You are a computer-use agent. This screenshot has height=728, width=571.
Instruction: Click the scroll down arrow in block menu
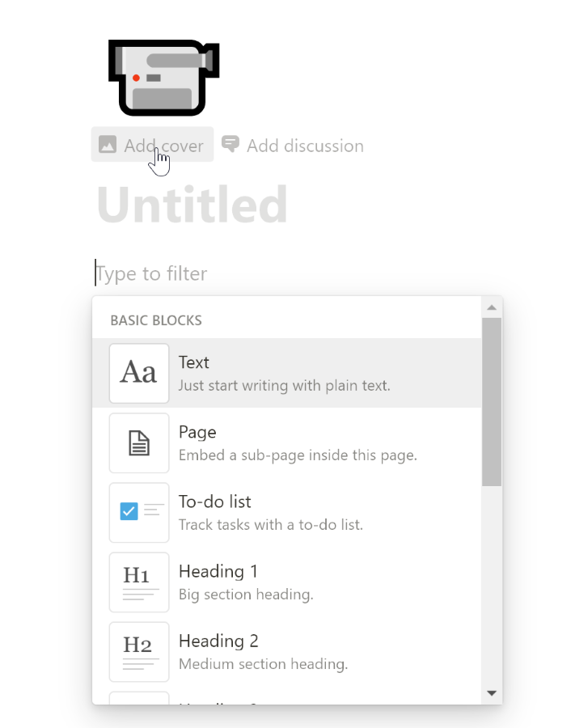click(x=492, y=693)
